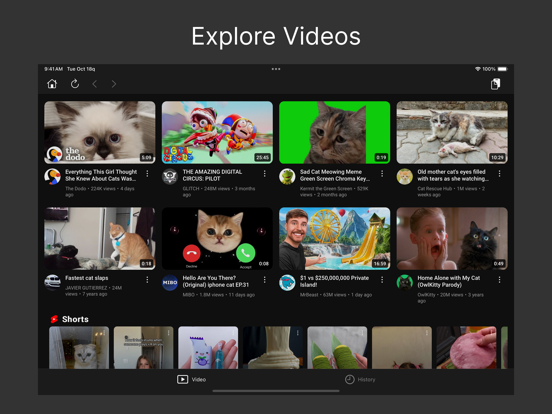Open title 'Hello Are You There? (Original)'
This screenshot has height=414, width=552.
[x=215, y=281]
